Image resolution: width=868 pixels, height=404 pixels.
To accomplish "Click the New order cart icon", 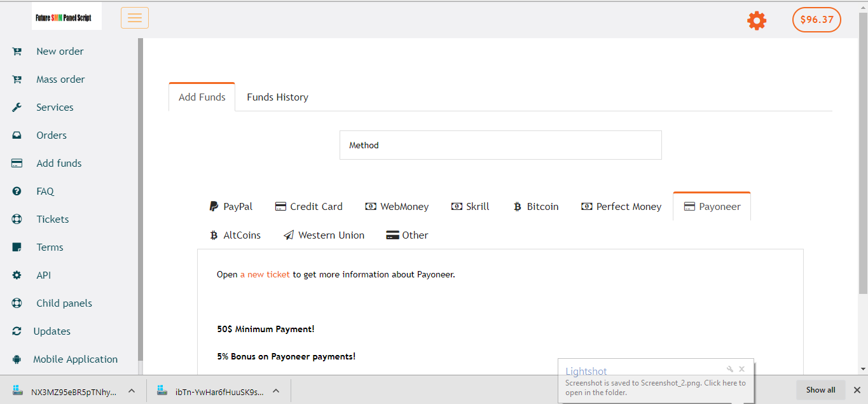I will tap(17, 52).
